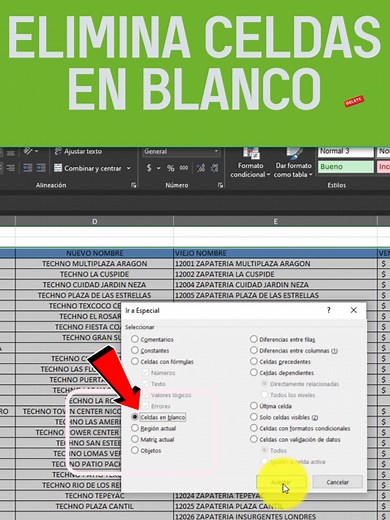Select Celdas precedentes option
Screen dimensions: 390x520
coord(280,361)
